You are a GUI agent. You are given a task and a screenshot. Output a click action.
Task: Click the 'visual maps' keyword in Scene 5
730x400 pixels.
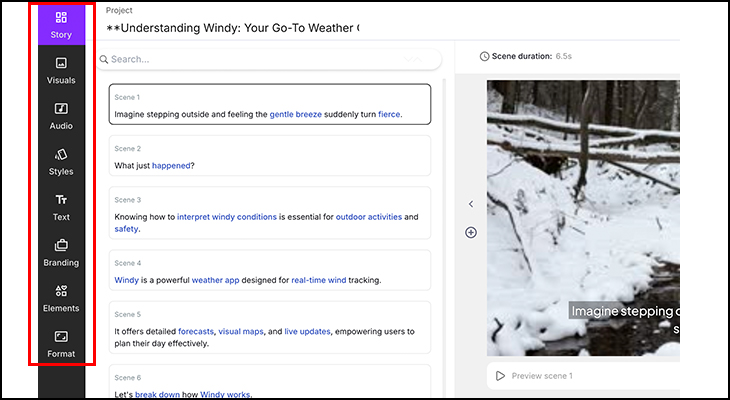tap(242, 331)
